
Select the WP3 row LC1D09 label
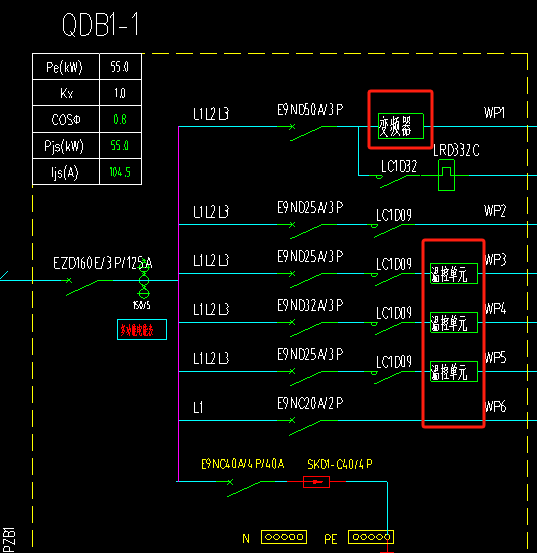point(394,264)
